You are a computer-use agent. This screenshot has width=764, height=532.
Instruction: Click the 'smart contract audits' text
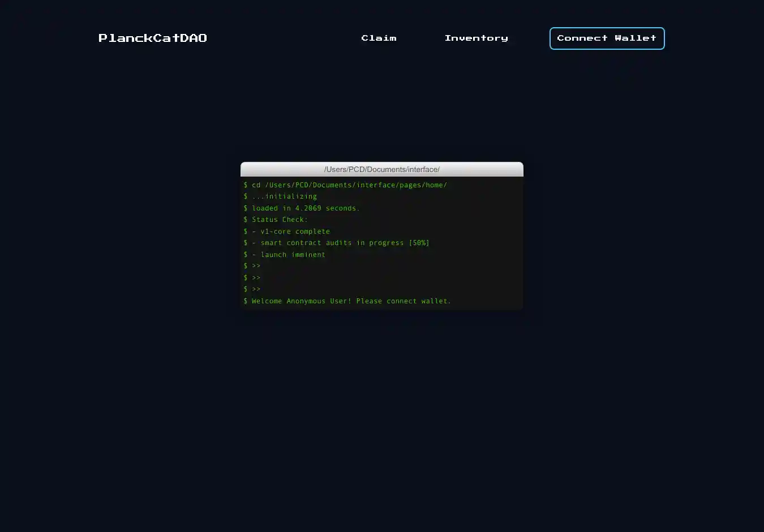(306, 243)
